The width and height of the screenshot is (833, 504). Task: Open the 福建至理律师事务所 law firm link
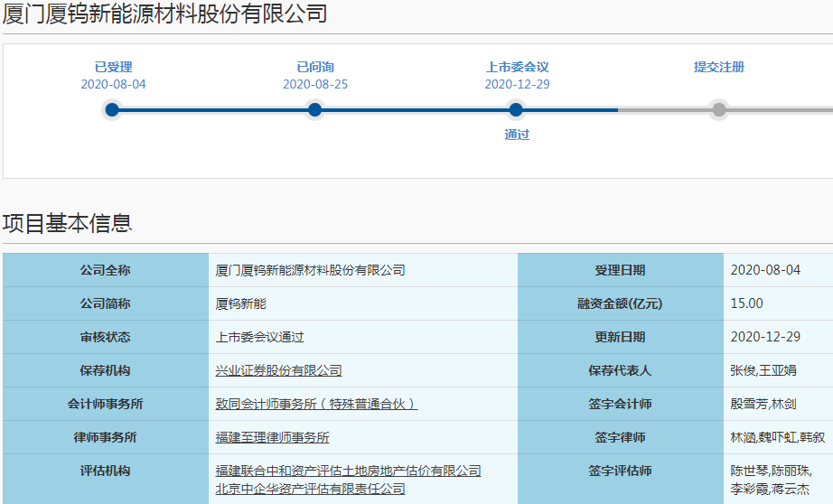tap(272, 437)
